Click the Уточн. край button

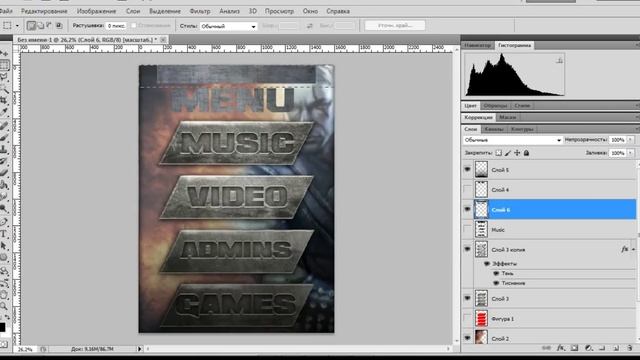pyautogui.click(x=395, y=26)
